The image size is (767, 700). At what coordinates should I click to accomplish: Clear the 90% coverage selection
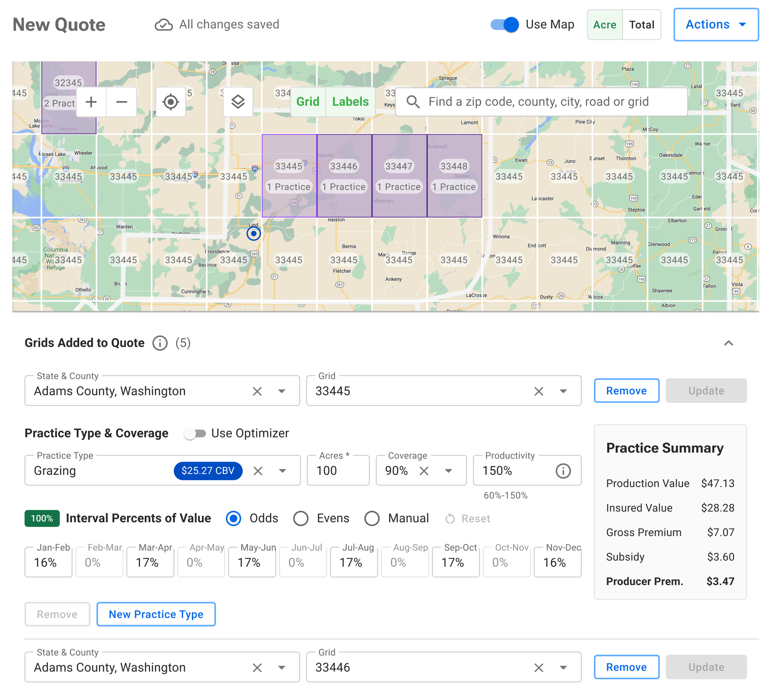[x=424, y=471]
